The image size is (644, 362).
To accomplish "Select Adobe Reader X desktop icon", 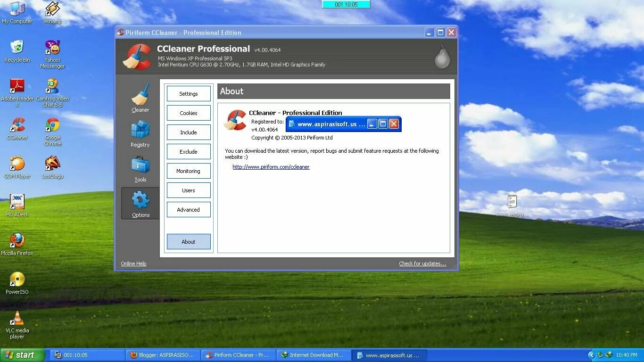I will point(17,93).
